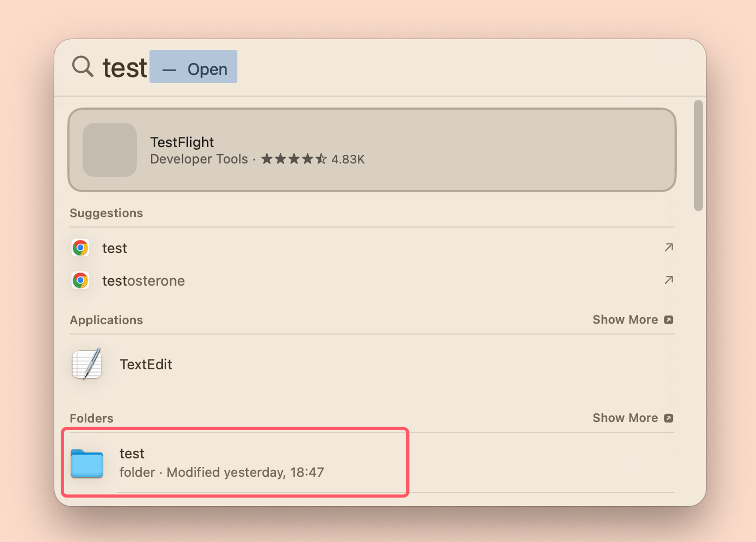Click the Chrome icon beside the "test" suggestion
This screenshot has height=542, width=756.
click(x=80, y=248)
